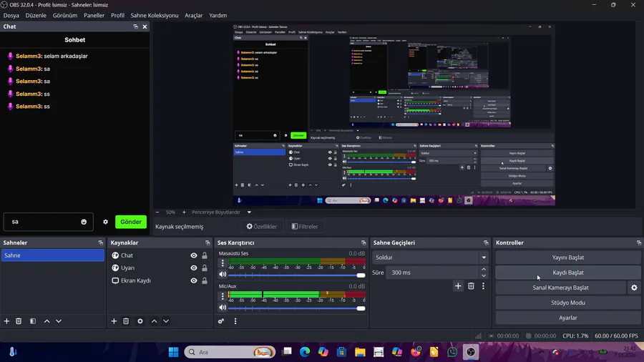This screenshot has width=644, height=362.
Task: Open WhatsApp from the taskbar
Action: click(452, 352)
